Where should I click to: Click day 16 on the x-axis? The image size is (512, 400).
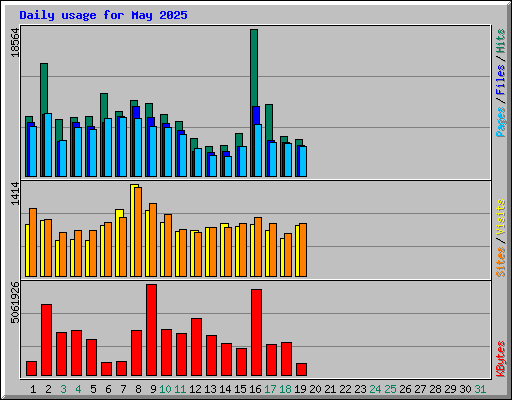pos(255,389)
